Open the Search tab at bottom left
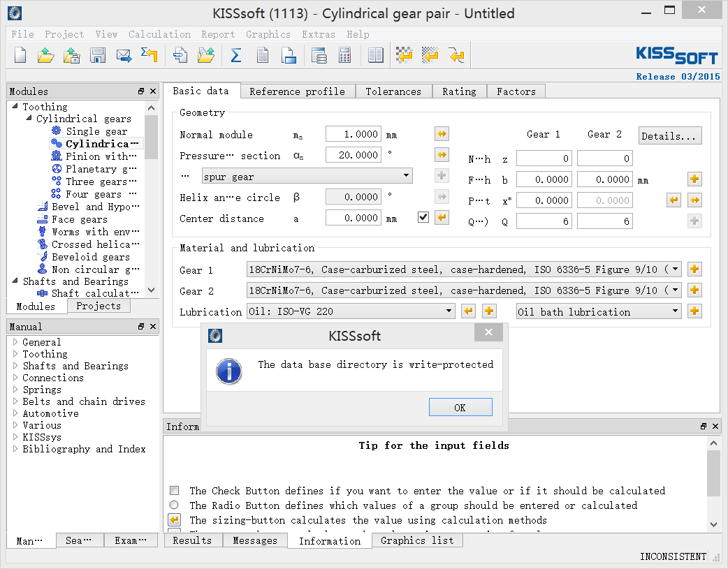The image size is (728, 569). click(79, 540)
